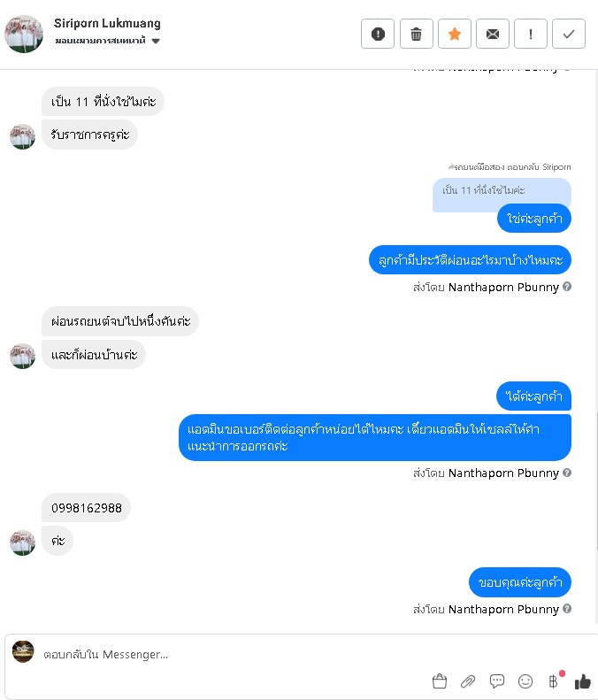The height and width of the screenshot is (700, 598).
Task: Click help icon beside last Nanthaporn Pbunny
Action: tap(567, 609)
